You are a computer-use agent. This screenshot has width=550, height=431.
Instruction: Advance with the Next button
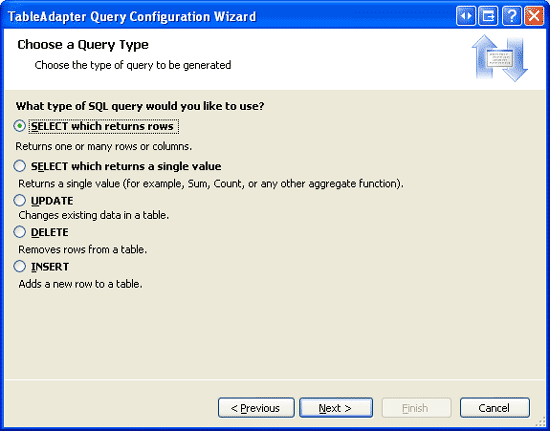tap(336, 408)
